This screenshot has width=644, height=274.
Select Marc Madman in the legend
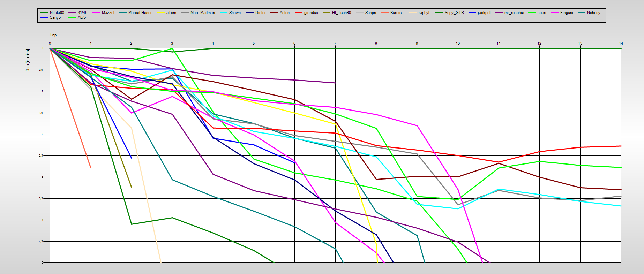202,13
